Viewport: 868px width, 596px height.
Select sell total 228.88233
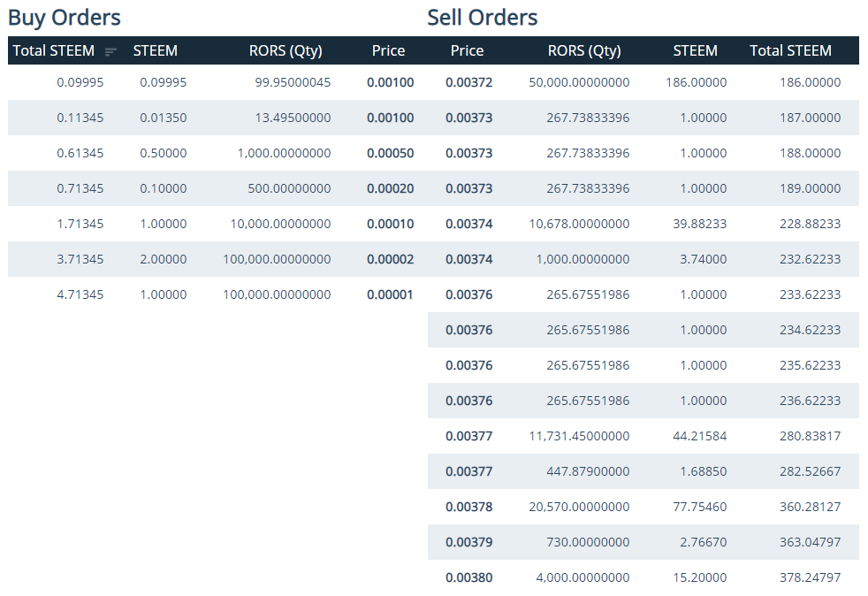810,224
